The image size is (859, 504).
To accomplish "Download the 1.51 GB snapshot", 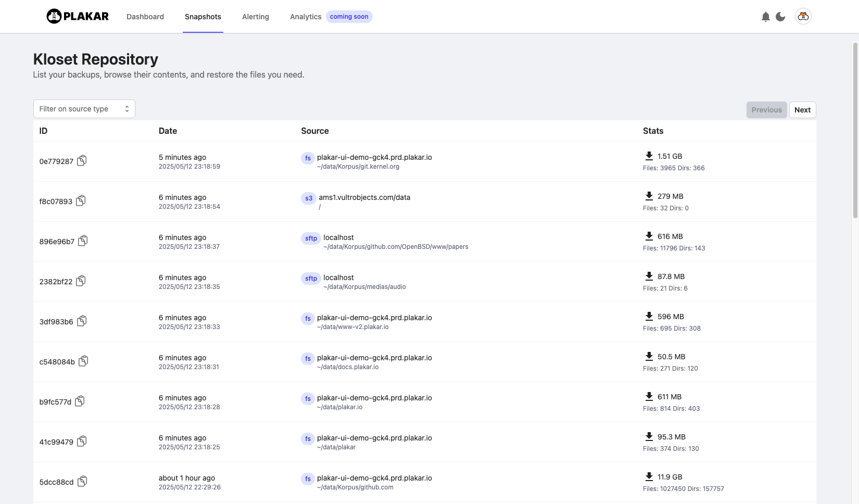I will click(x=649, y=156).
